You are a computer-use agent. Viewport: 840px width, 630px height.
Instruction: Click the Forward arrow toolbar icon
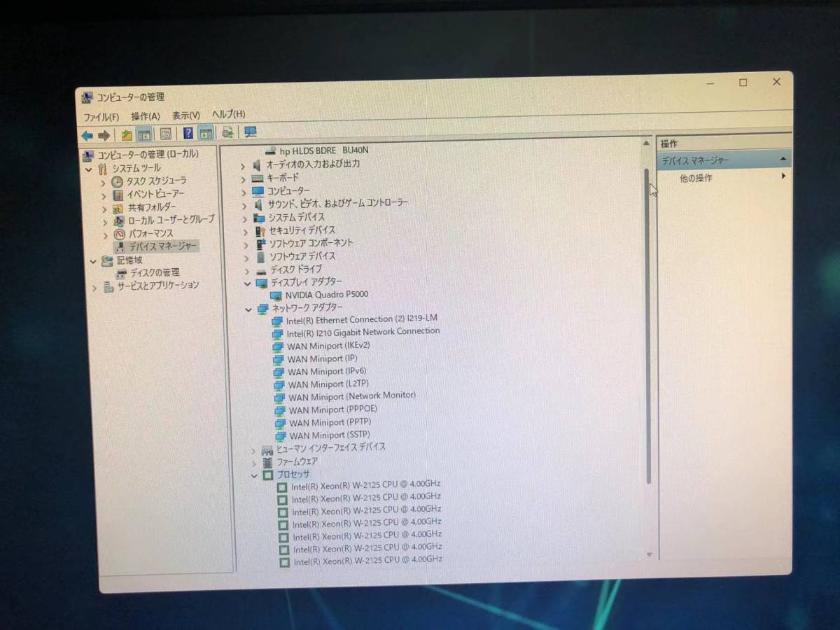[x=104, y=135]
